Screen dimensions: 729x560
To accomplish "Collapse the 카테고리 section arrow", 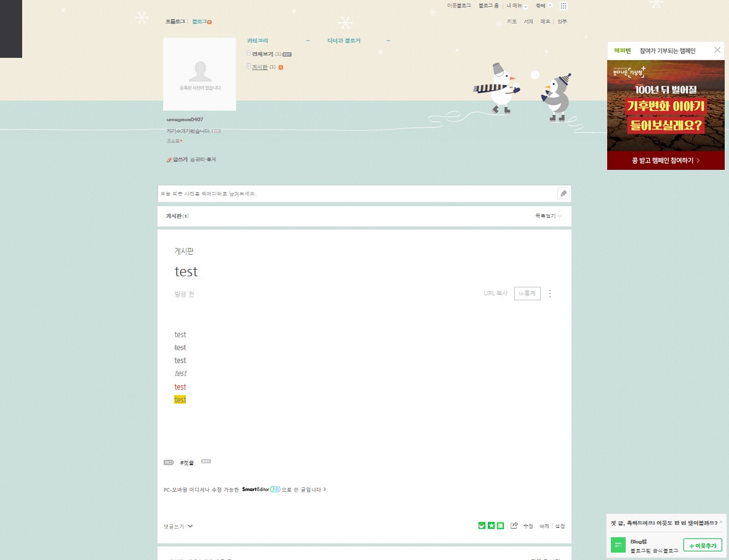I will pos(308,41).
